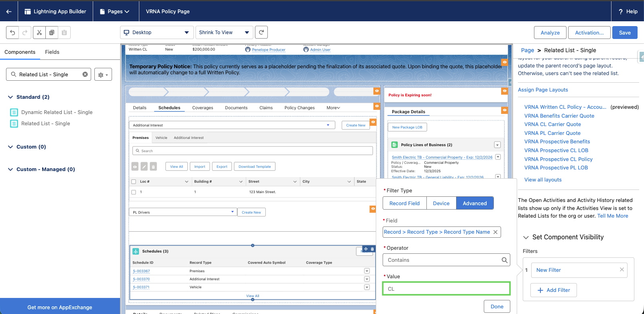The image size is (644, 314).
Task: Insert component above the Schedules list
Action: pyautogui.click(x=253, y=245)
